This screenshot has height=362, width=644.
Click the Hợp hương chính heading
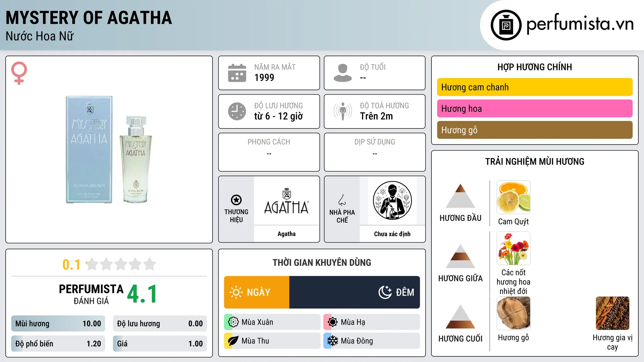(535, 67)
